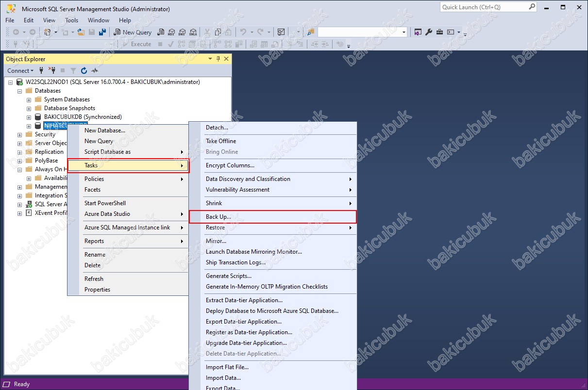Open Vulnerability Assessment submenu
The width and height of the screenshot is (588, 390).
273,190
